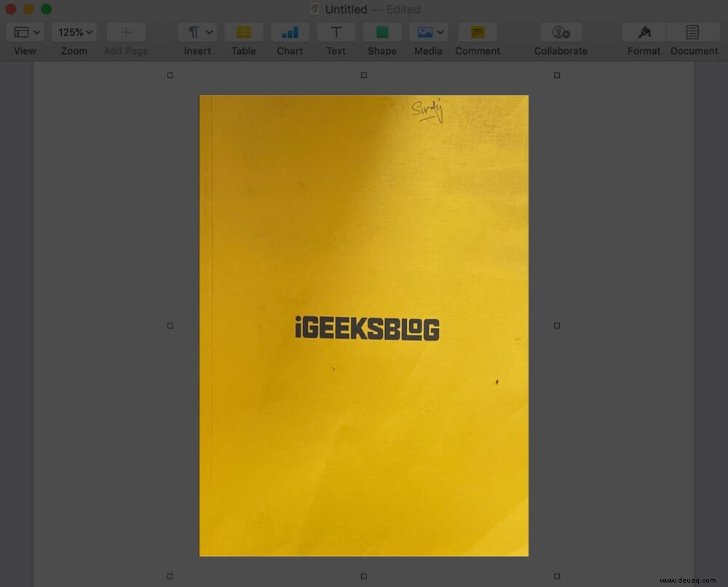Enter full screen with green button
728x587 pixels.
(46, 9)
